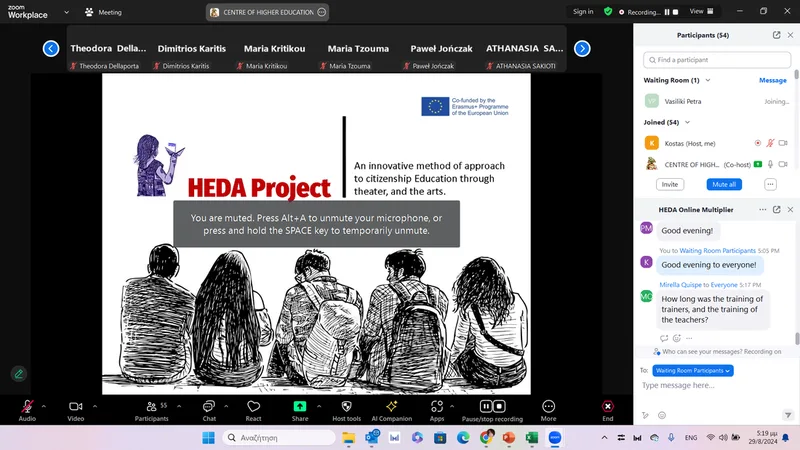Screen dimensions: 800x450
Task: Click the Invite button
Action: (670, 184)
